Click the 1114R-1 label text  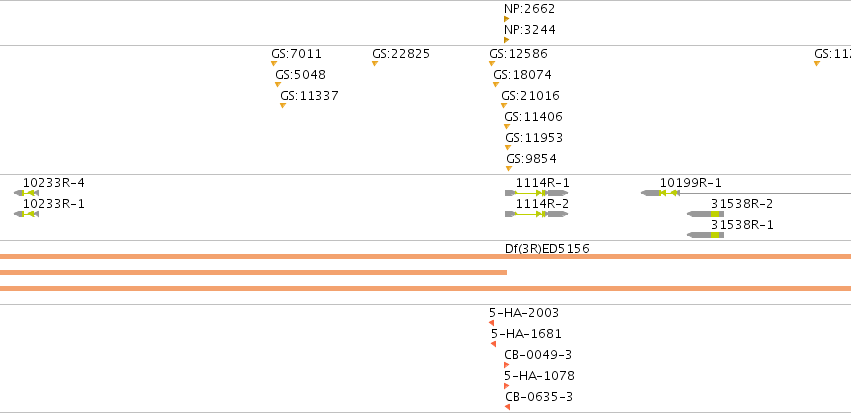[543, 183]
